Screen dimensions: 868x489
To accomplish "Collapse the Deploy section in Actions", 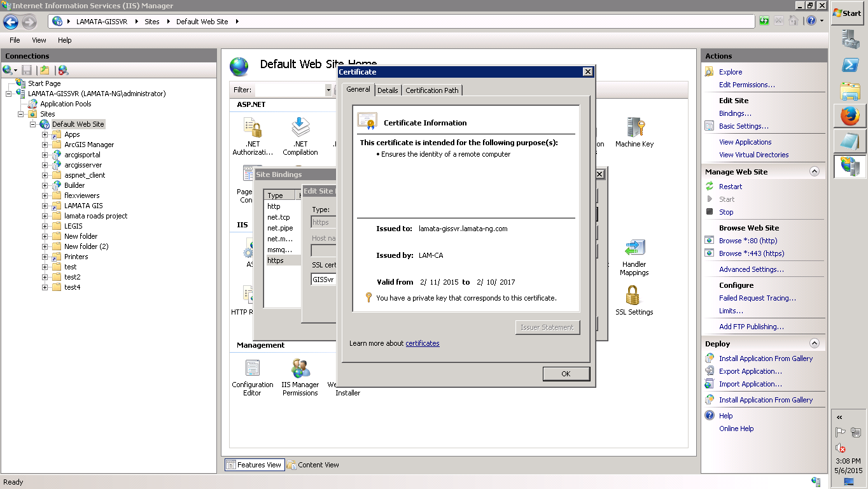I will click(x=814, y=344).
